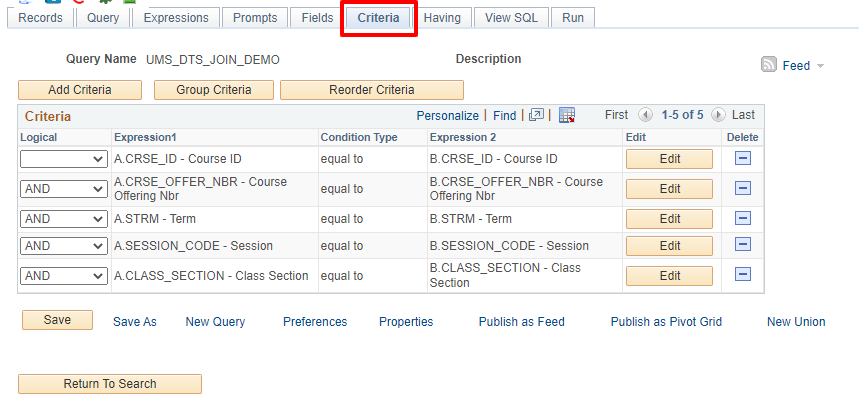Create a New Union link
This screenshot has height=402, width=868.
tap(796, 322)
